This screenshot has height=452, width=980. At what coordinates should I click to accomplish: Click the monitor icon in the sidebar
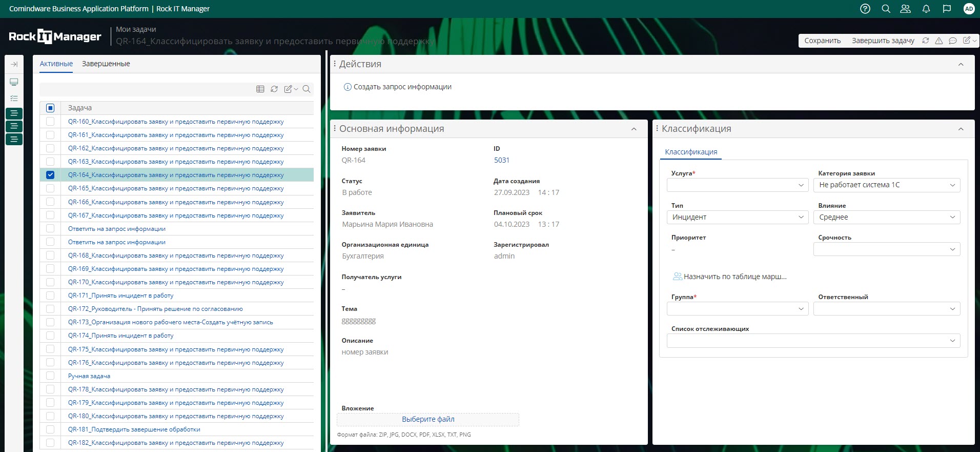pyautogui.click(x=14, y=82)
